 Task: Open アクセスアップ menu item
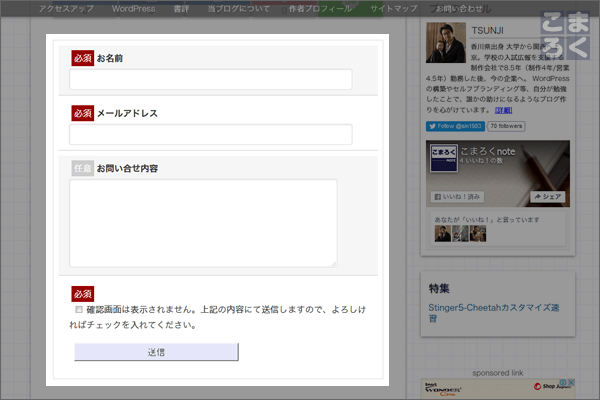(x=66, y=8)
